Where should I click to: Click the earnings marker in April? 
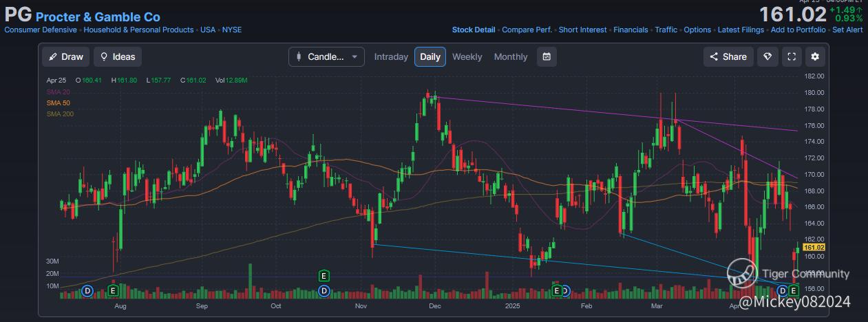point(794,291)
